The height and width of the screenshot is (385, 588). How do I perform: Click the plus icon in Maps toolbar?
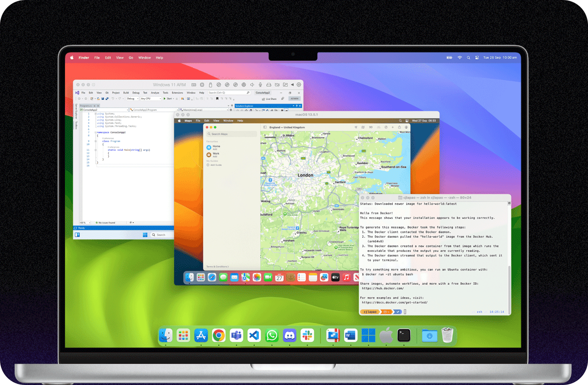click(392, 127)
